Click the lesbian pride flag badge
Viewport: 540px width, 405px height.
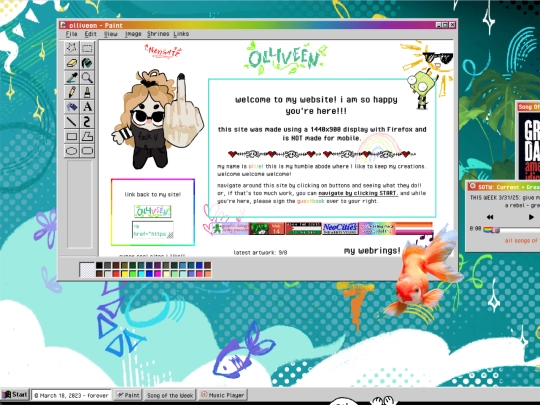pyautogui.click(x=414, y=228)
